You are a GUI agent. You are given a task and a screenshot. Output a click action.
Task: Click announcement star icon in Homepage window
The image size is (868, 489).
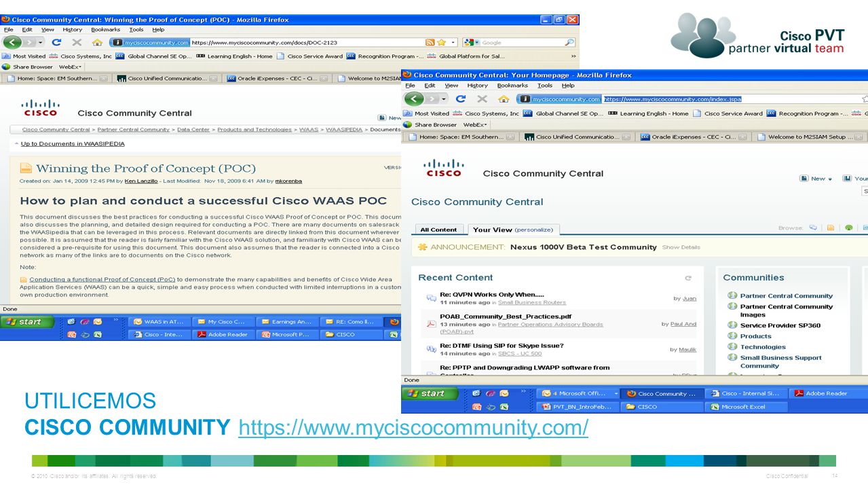pyautogui.click(x=422, y=247)
